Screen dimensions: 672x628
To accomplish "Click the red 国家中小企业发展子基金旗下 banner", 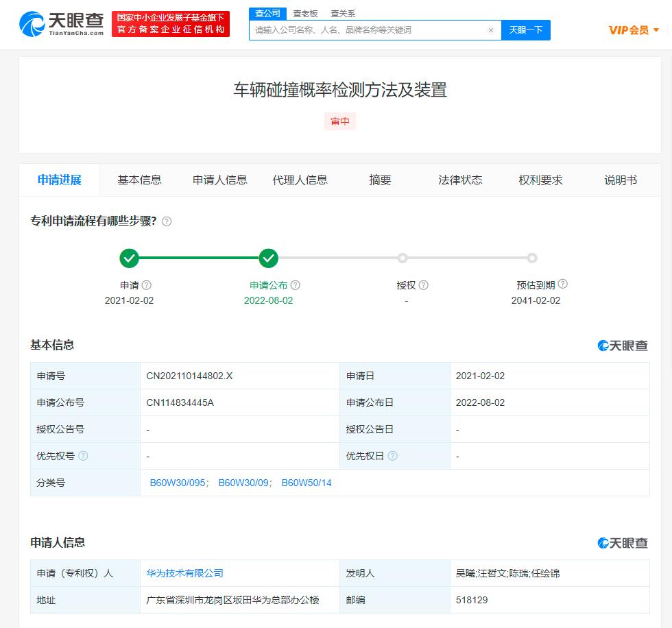I will 171,24.
